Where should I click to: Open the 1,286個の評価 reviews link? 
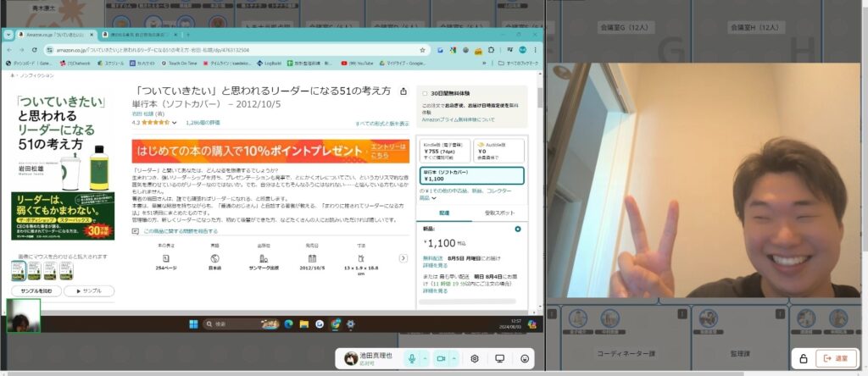(x=203, y=123)
